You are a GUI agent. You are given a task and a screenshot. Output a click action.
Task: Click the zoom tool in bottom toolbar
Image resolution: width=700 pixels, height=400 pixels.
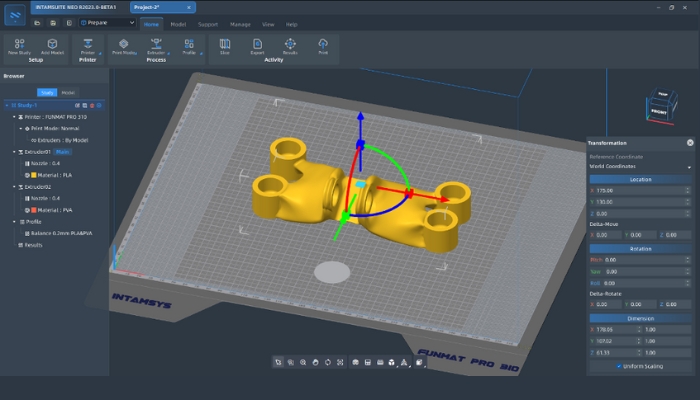[303, 362]
